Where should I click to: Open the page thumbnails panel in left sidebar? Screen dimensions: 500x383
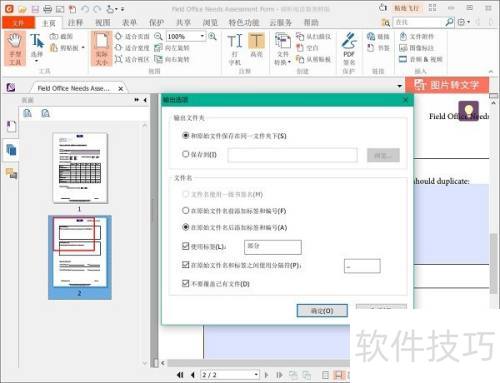[11, 150]
